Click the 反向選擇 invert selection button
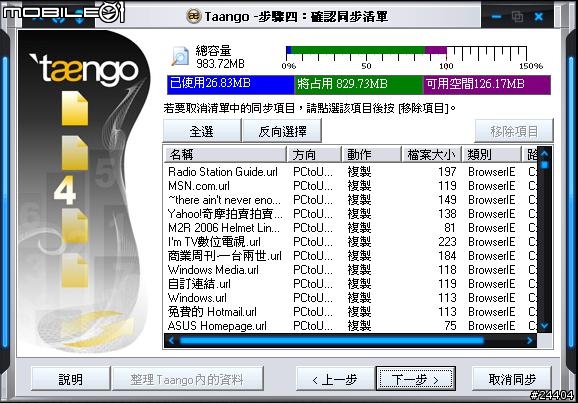The height and width of the screenshot is (403, 578). (282, 131)
